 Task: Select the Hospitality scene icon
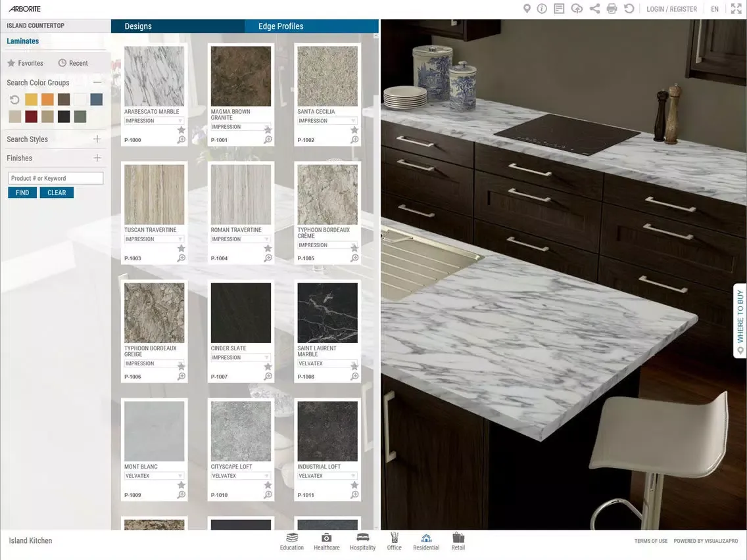pyautogui.click(x=362, y=542)
